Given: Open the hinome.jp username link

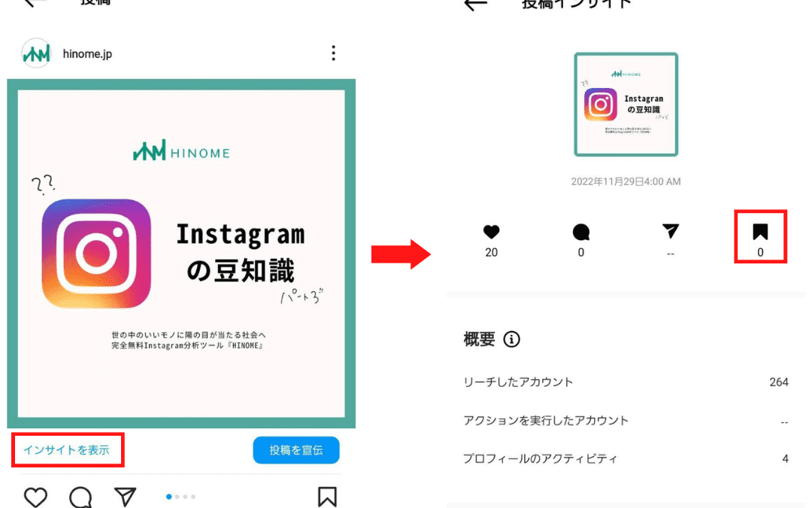Looking at the screenshot, I should 87,53.
